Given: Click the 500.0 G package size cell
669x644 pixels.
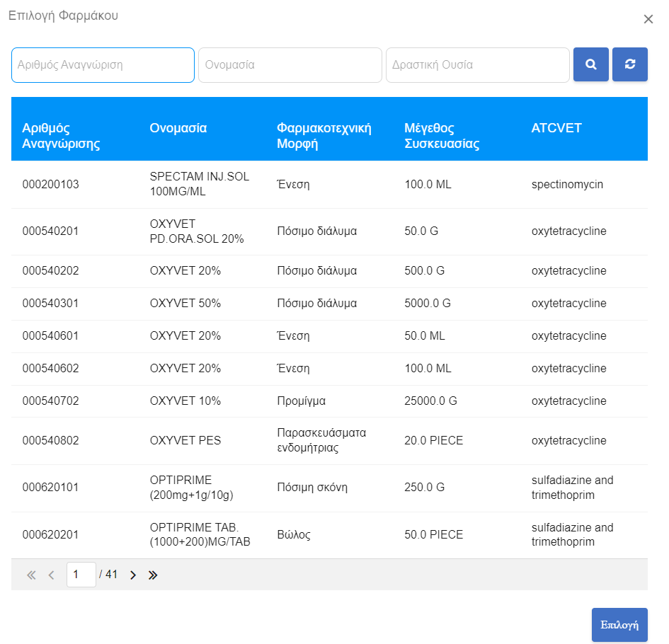Looking at the screenshot, I should [x=424, y=271].
